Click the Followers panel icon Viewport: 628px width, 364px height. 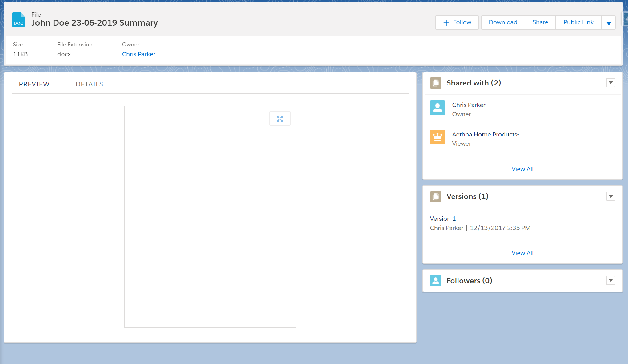435,280
